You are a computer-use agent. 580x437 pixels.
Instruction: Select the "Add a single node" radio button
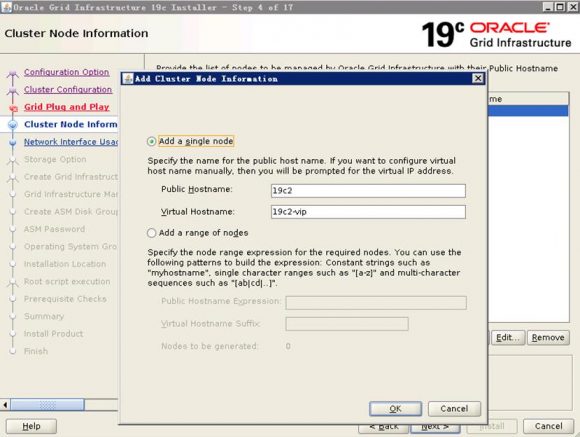click(151, 141)
